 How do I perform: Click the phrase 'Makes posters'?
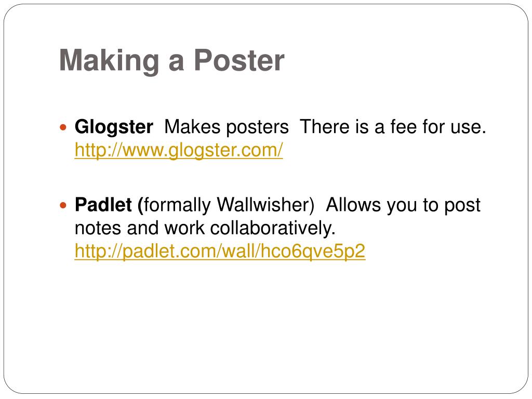(x=227, y=127)
